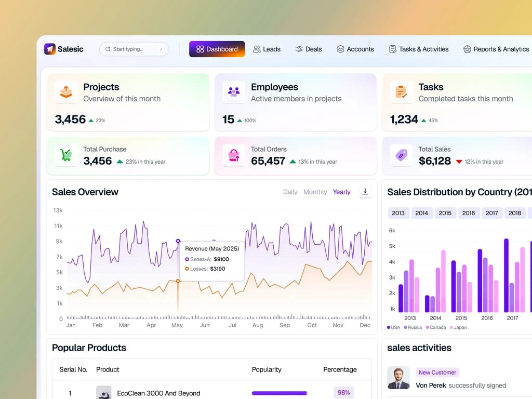The width and height of the screenshot is (532, 399).
Task: Click the Total Sales price tag icon
Action: (402, 155)
